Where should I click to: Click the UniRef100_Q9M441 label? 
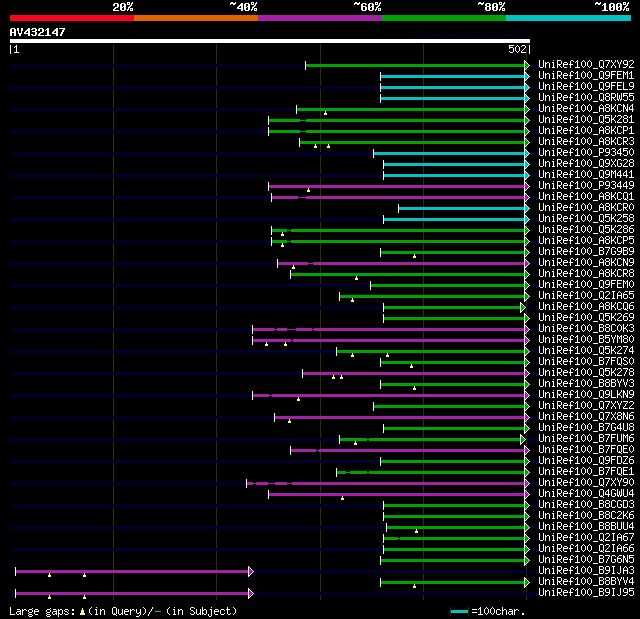point(586,175)
